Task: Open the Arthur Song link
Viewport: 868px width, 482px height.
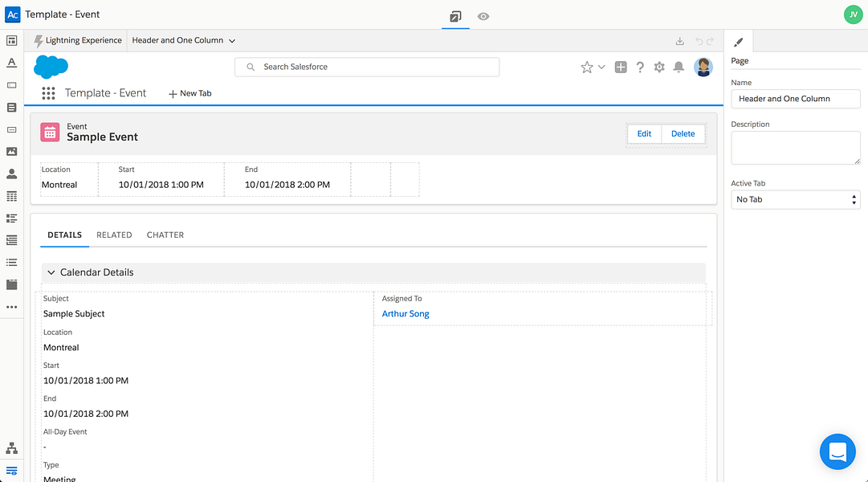Action: (x=405, y=313)
